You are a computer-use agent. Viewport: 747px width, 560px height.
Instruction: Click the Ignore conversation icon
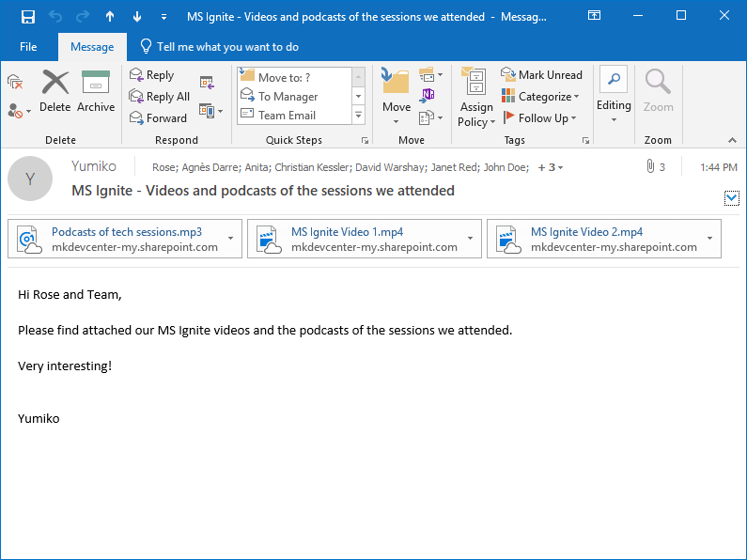[15, 82]
